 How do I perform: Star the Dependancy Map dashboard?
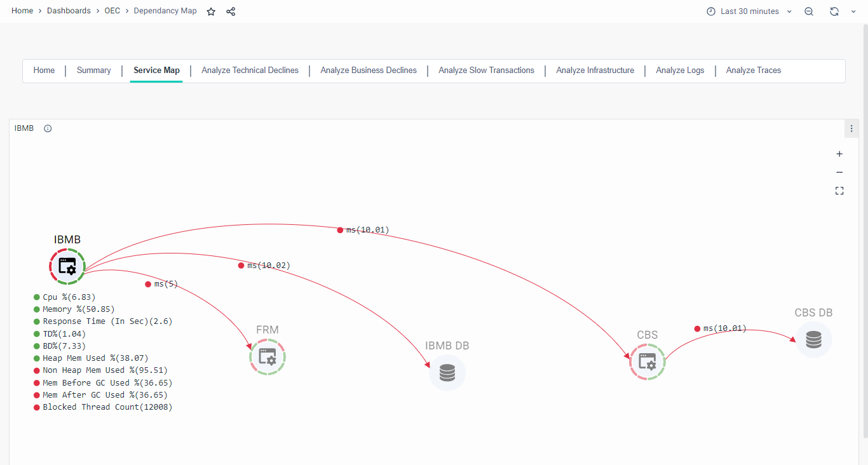pos(211,11)
